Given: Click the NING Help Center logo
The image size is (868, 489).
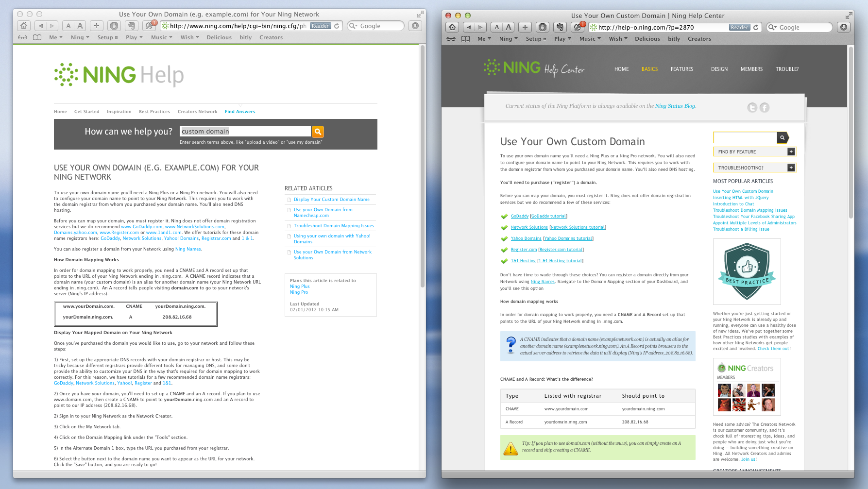Looking at the screenshot, I should (534, 68).
